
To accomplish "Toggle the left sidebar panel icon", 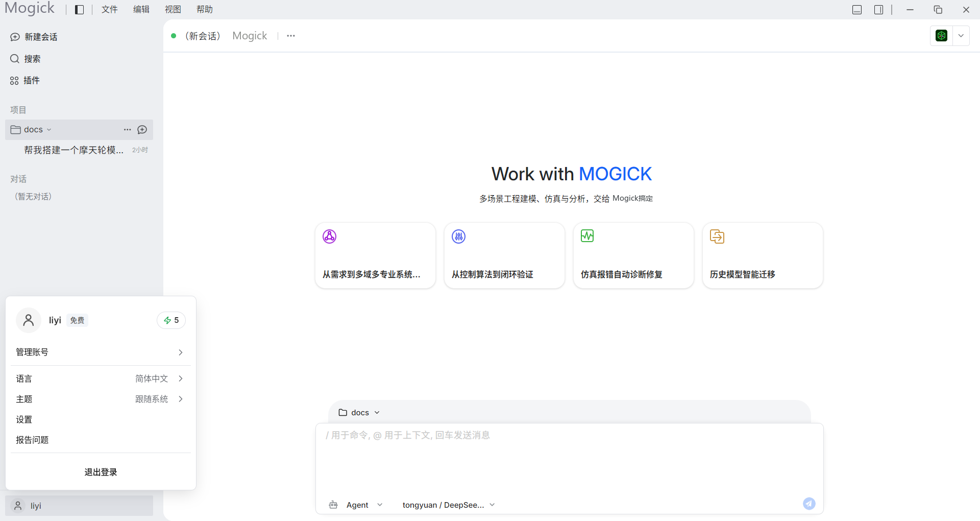I will click(x=79, y=10).
